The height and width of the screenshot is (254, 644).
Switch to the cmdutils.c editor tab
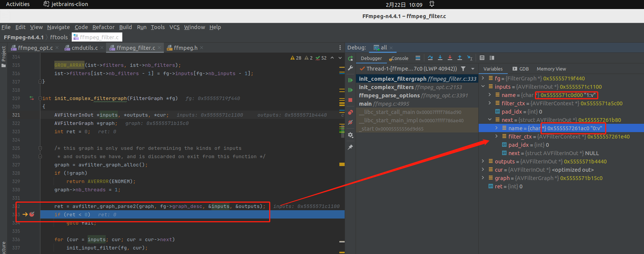point(85,48)
